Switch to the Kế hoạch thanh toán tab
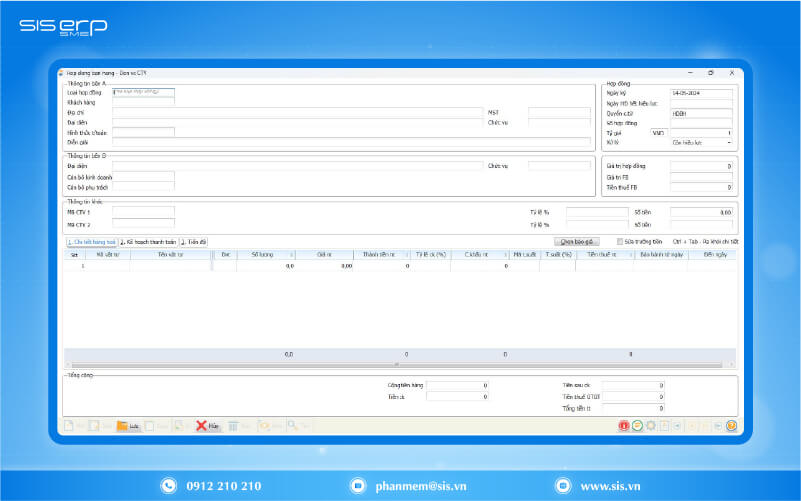 click(x=148, y=241)
